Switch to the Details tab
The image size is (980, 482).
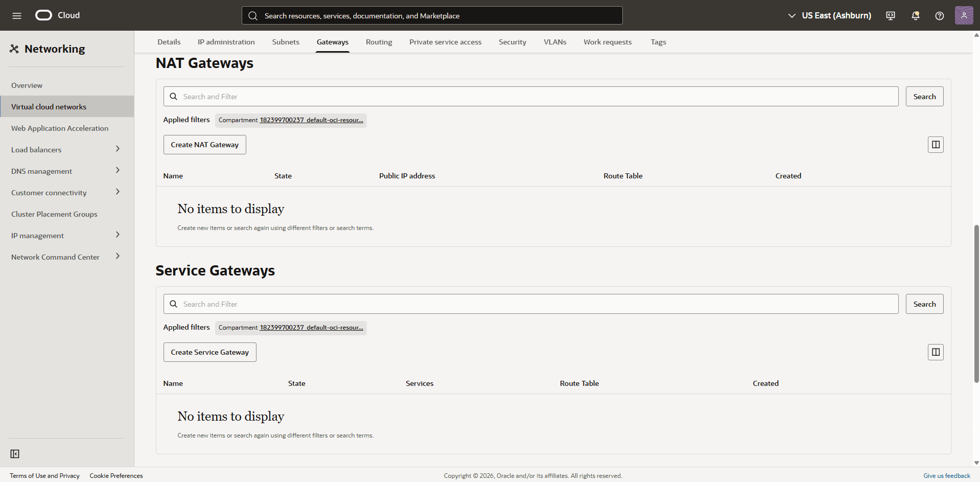[169, 42]
